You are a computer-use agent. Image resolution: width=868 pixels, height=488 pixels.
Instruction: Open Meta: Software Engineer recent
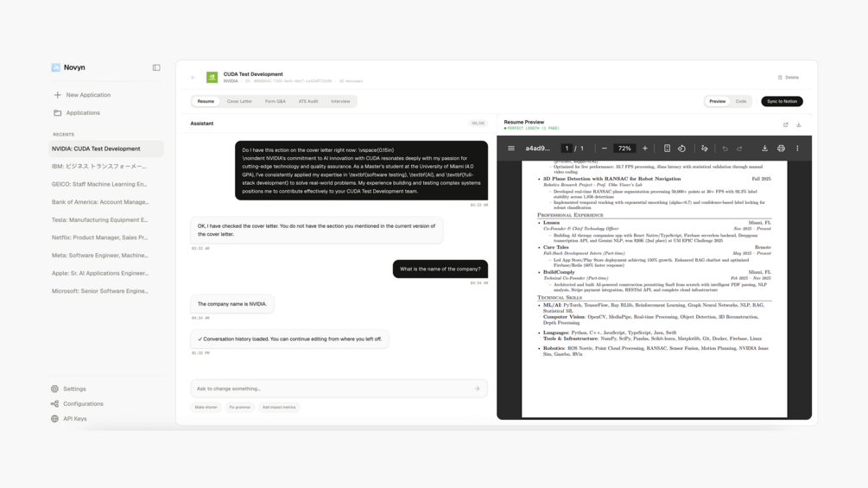[106, 256]
